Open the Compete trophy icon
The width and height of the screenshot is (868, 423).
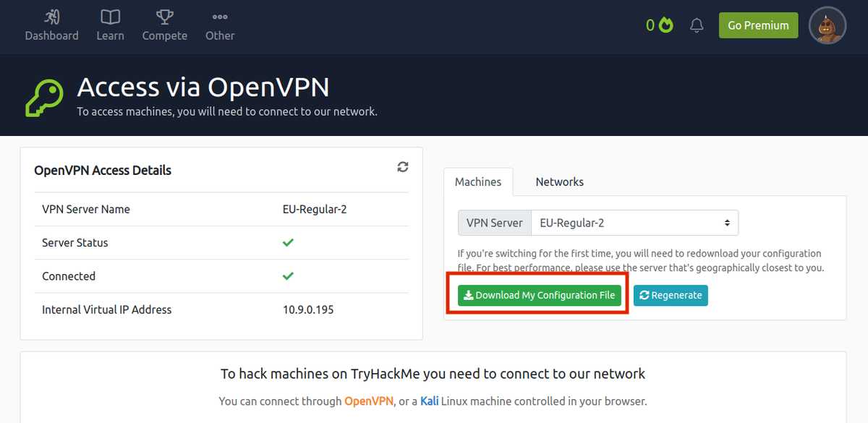coord(164,16)
